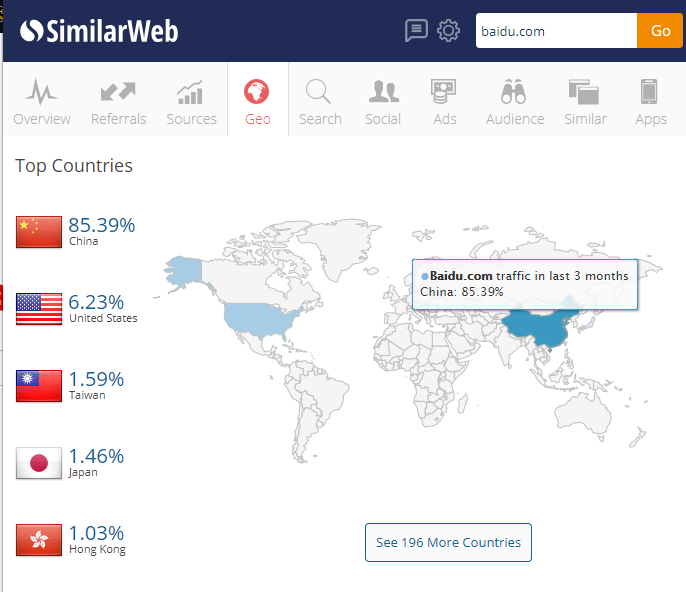Click the Baidu.com traffic tooltip
Image resolution: width=686 pixels, height=592 pixels.
coord(525,284)
